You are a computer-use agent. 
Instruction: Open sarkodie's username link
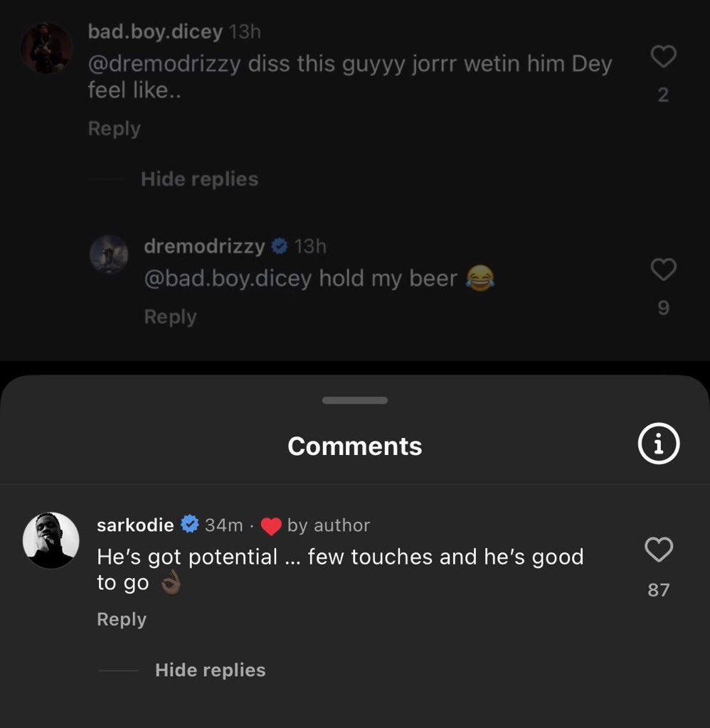135,525
